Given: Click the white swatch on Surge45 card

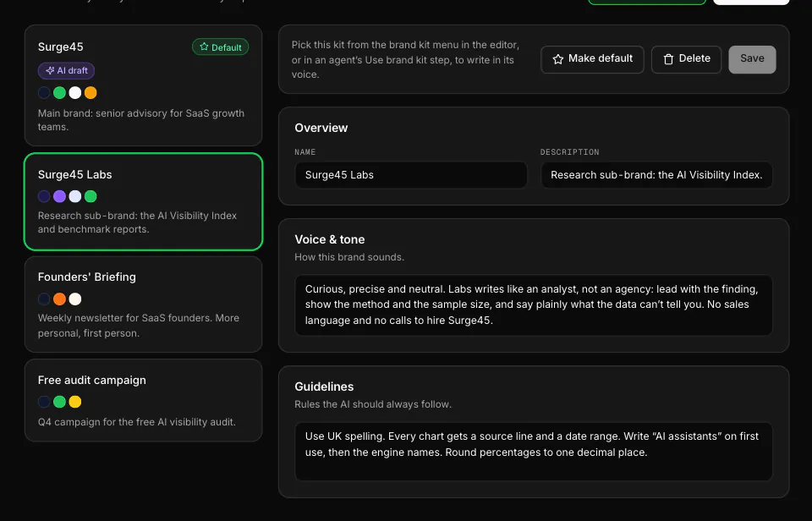Looking at the screenshot, I should 75,93.
